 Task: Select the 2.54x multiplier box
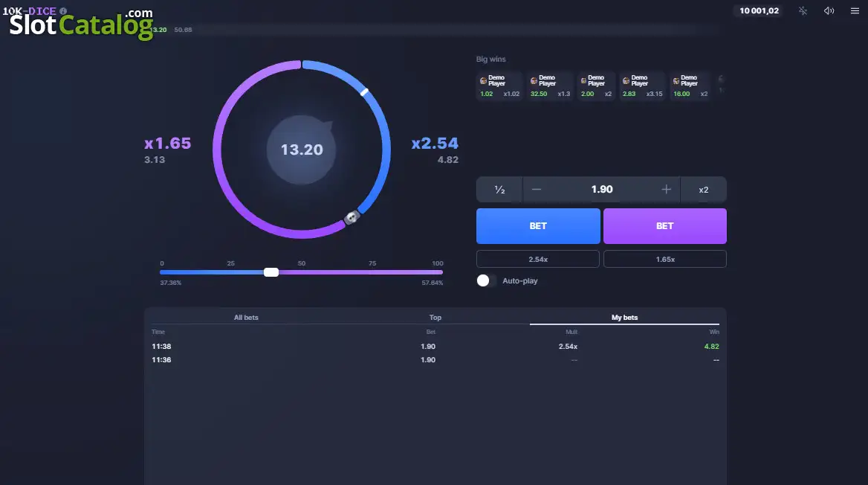click(538, 259)
